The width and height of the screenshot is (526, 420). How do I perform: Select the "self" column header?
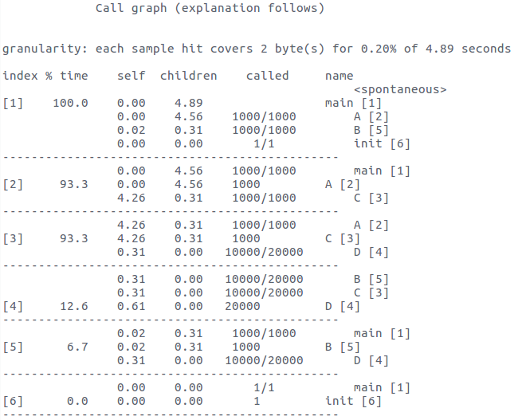[x=131, y=76]
